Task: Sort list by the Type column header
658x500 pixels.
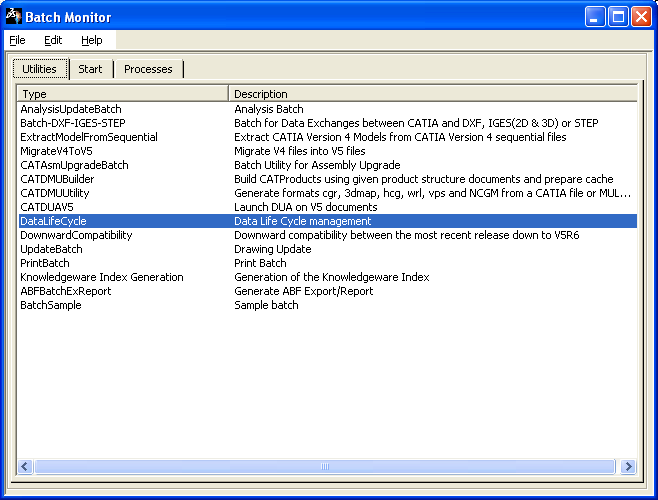Action: coord(123,94)
